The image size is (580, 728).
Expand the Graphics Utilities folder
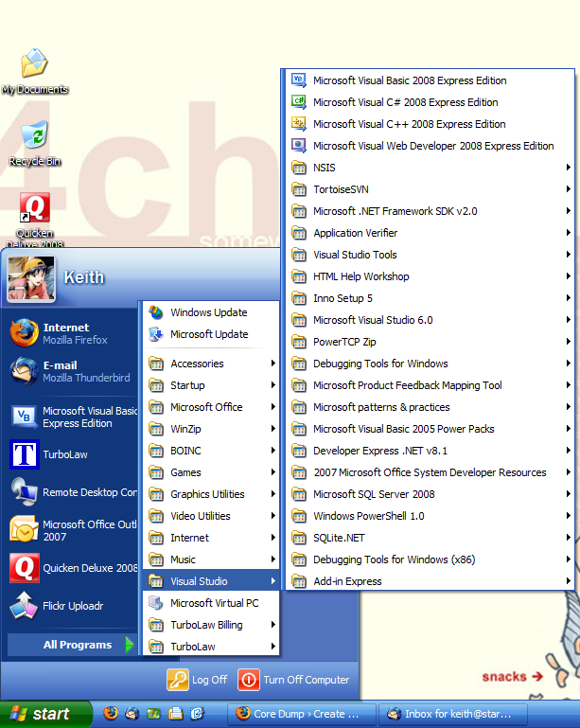pyautogui.click(x=211, y=494)
